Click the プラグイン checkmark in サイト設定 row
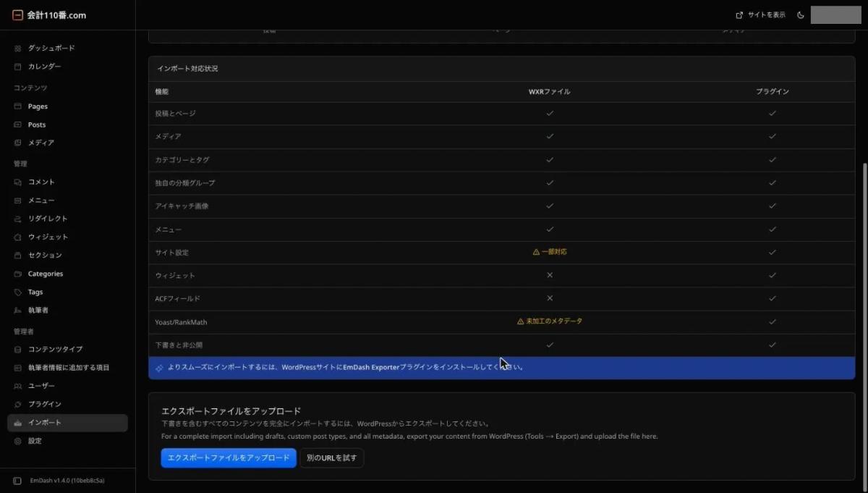Image resolution: width=868 pixels, height=493 pixels. [x=773, y=252]
